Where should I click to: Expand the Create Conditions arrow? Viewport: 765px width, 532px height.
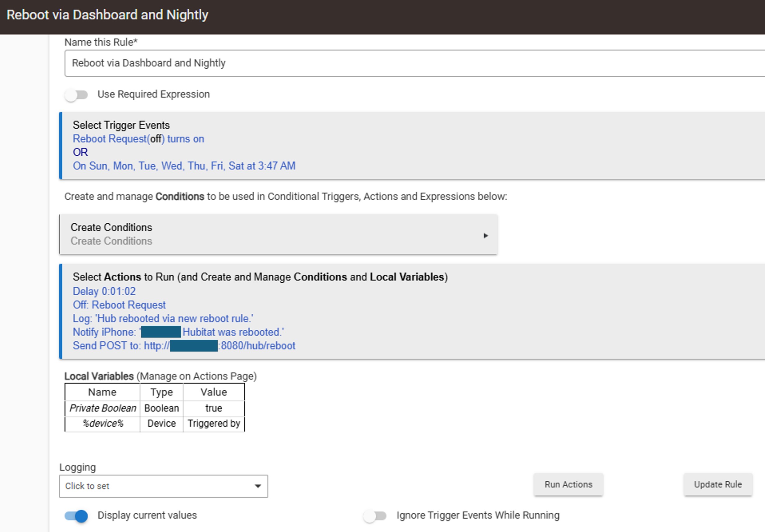point(486,236)
